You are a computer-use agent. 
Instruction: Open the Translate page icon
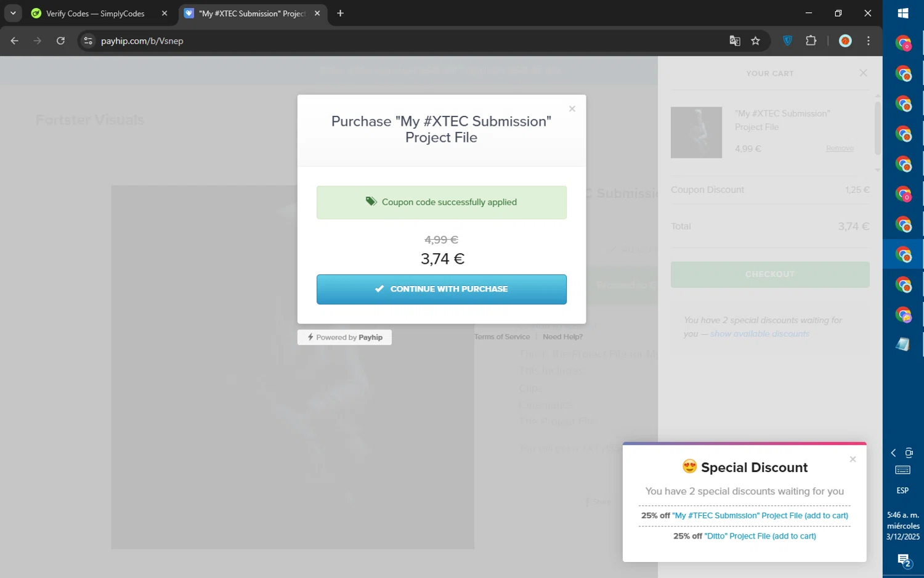click(x=734, y=41)
